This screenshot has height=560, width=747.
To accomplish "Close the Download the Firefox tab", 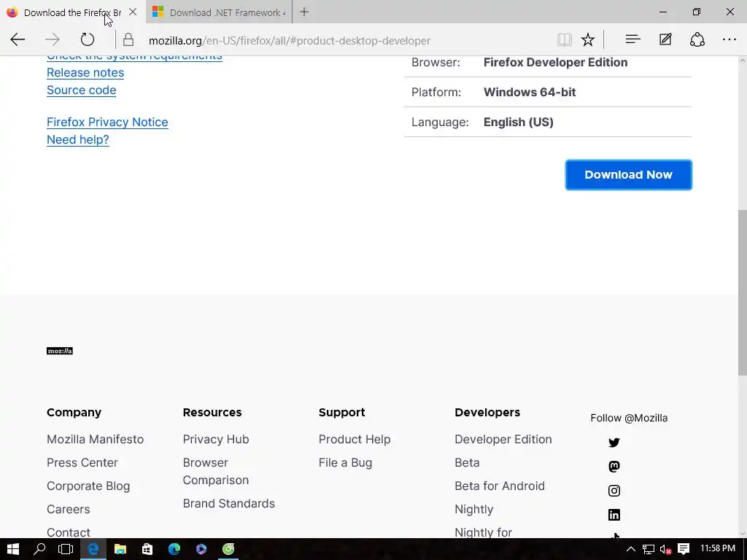I will click(x=133, y=12).
